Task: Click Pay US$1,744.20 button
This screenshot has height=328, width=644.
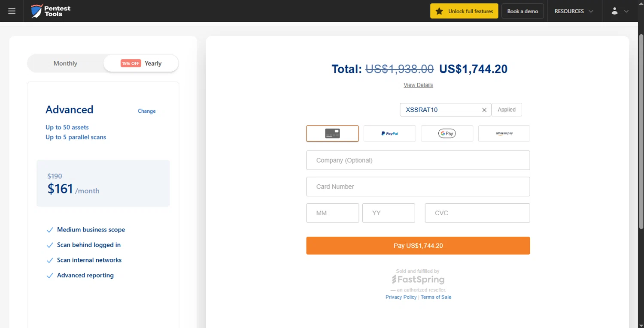Action: pos(418,246)
